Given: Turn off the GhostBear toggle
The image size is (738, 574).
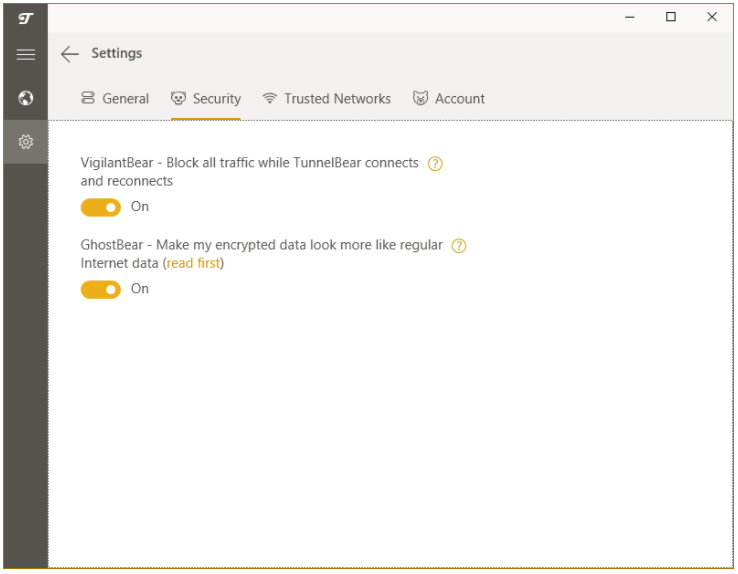Looking at the screenshot, I should (x=101, y=289).
